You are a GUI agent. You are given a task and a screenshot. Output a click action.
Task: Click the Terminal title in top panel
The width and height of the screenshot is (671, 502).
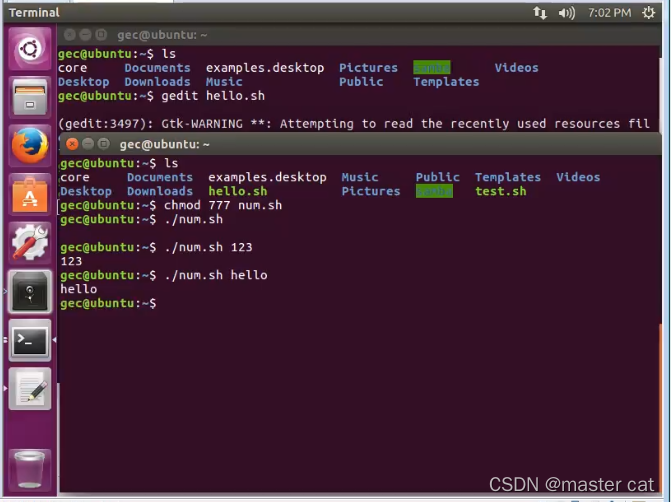(x=34, y=13)
